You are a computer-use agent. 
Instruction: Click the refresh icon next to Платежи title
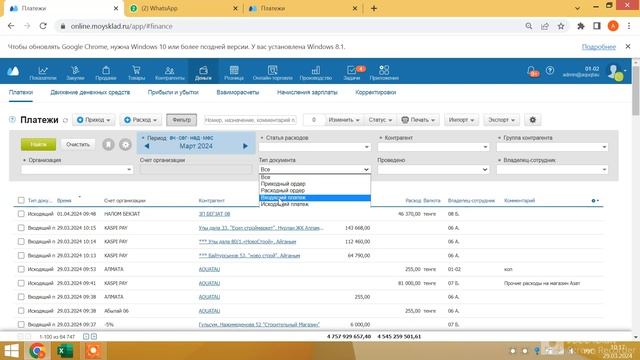pyautogui.click(x=65, y=120)
